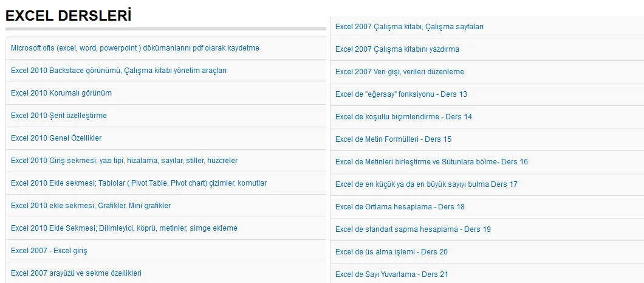644x283 pixels.
Task: Click the Sayı Yuvarlama Ders 21 link
Action: point(391,274)
